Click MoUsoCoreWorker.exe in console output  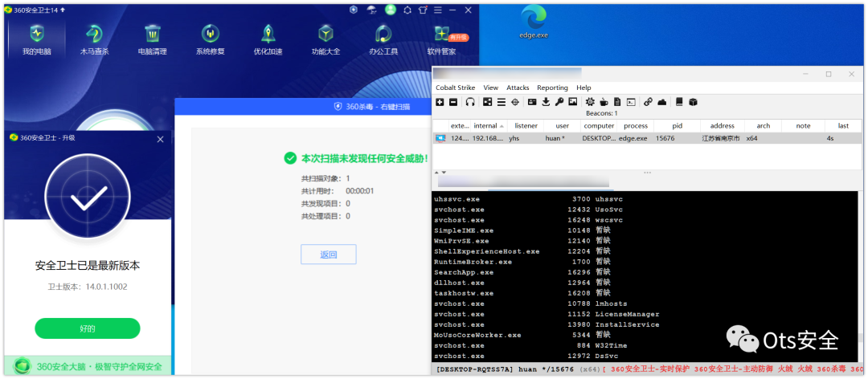(x=477, y=335)
